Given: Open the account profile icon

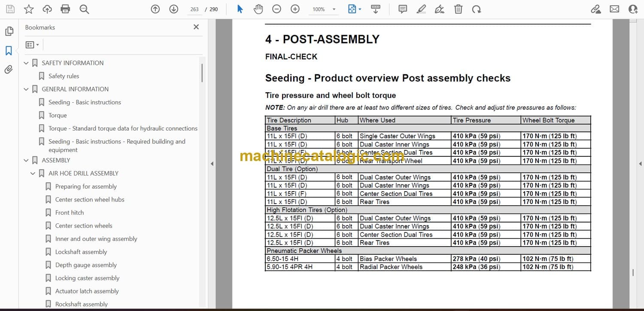Looking at the screenshot, I should [633, 9].
